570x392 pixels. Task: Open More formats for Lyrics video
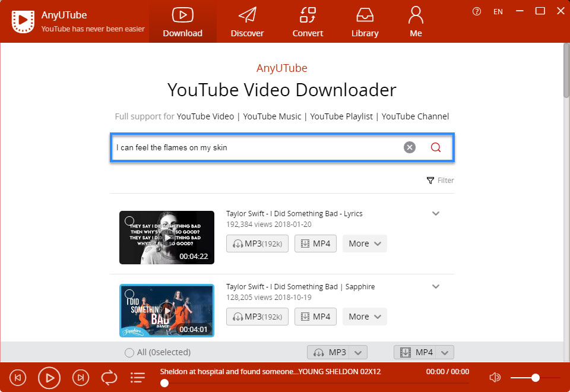coord(365,244)
